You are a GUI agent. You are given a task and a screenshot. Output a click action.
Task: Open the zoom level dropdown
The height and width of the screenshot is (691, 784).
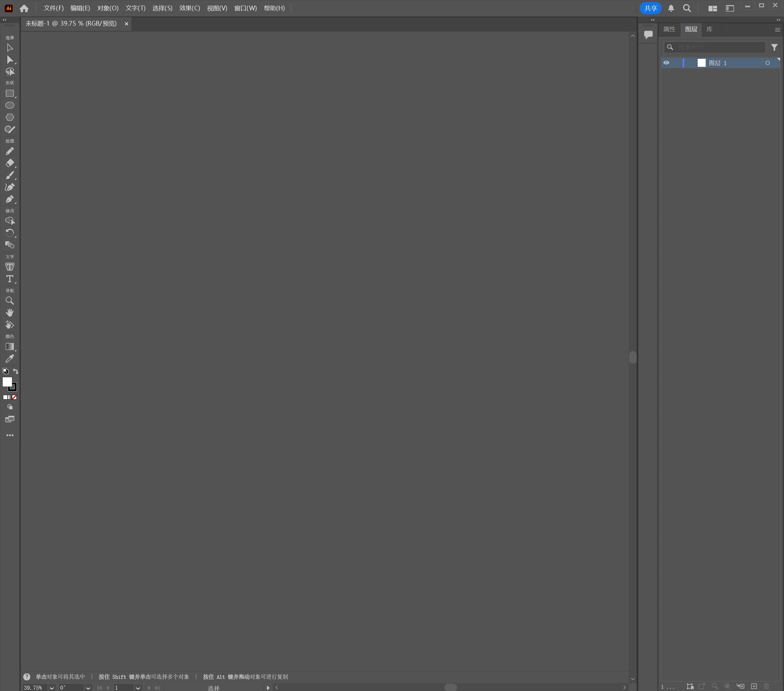tap(52, 688)
